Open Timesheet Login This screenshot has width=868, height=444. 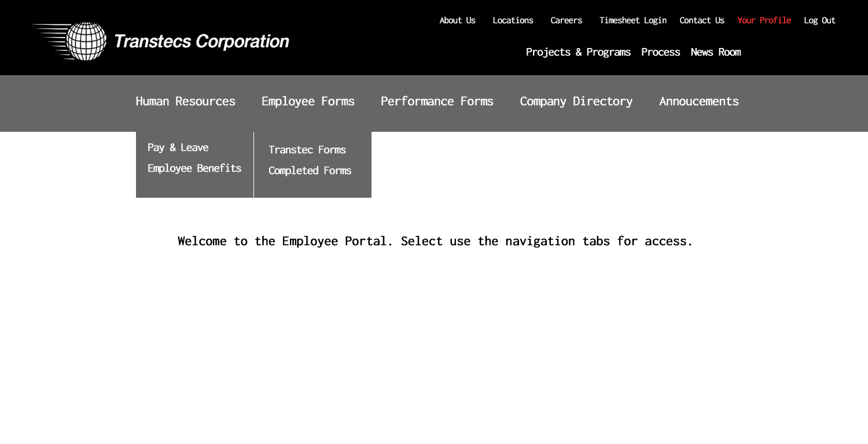pyautogui.click(x=632, y=20)
